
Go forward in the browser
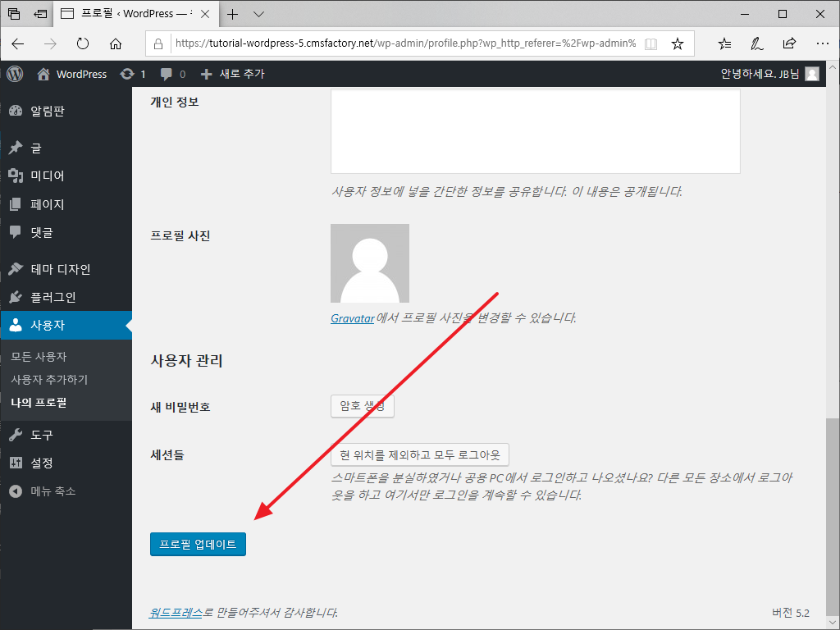click(x=50, y=43)
